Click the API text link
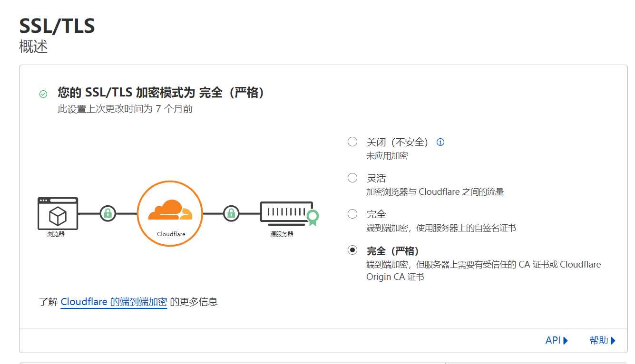The height and width of the screenshot is (364, 635). point(553,340)
